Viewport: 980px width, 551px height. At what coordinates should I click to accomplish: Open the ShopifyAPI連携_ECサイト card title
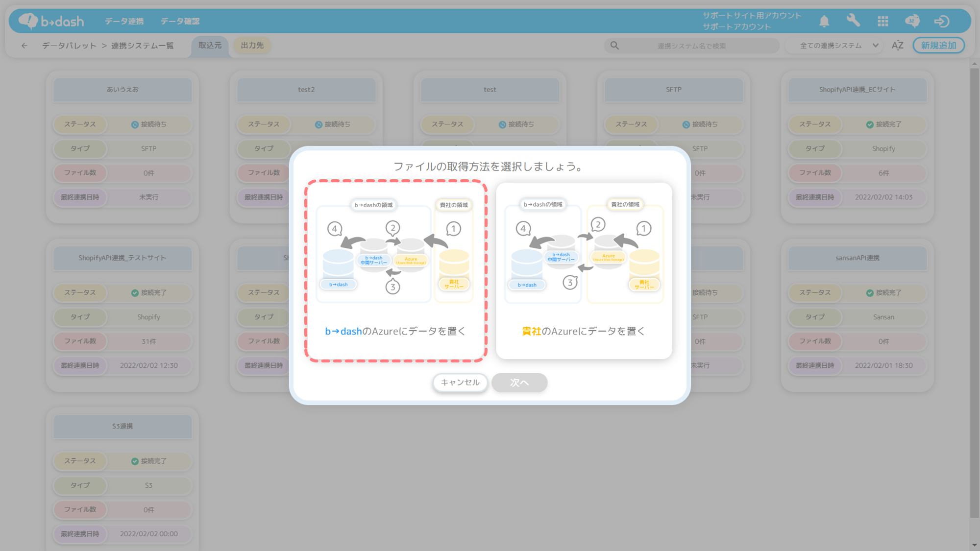click(857, 90)
